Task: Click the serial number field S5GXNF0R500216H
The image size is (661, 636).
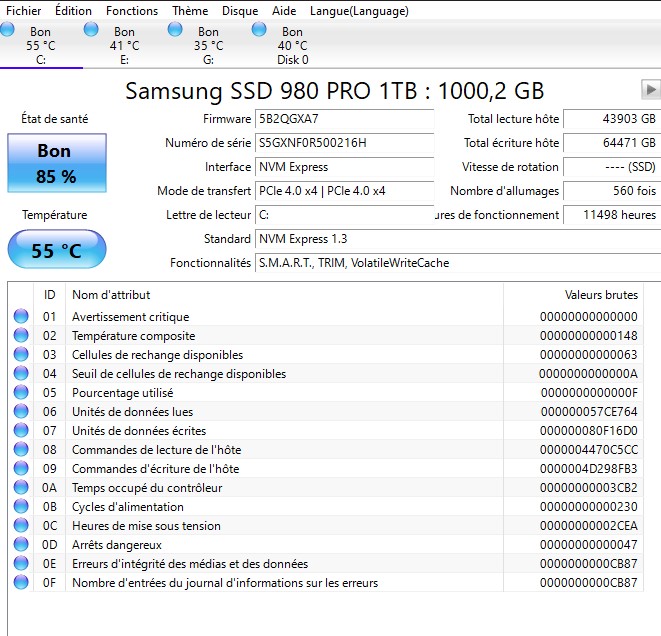Action: (344, 143)
